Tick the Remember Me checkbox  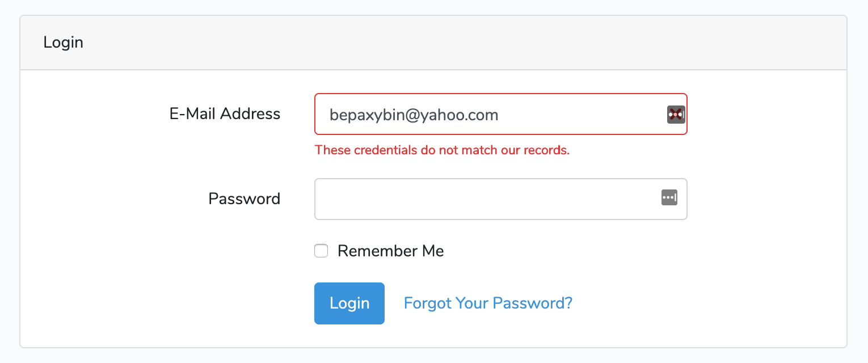click(x=321, y=251)
